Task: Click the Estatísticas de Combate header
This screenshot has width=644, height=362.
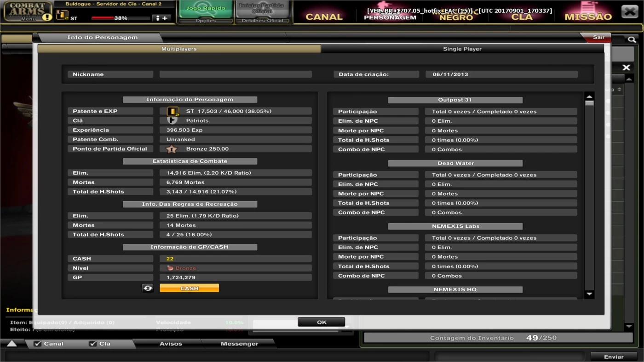Action: (x=190, y=161)
